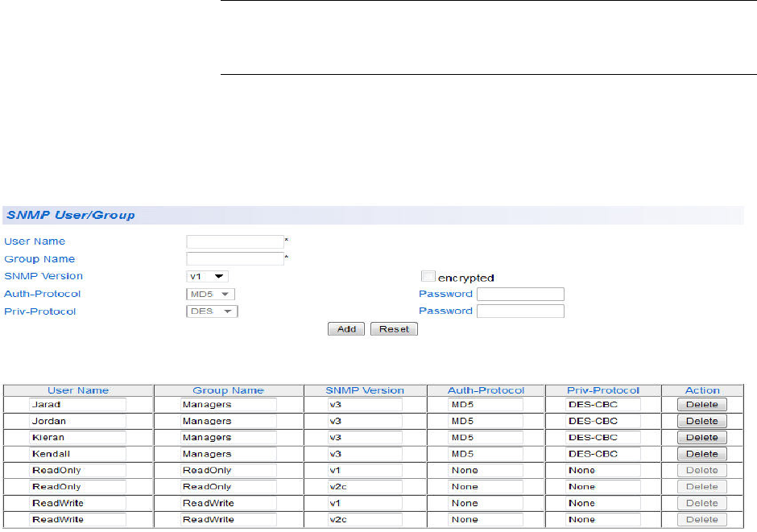Click the User Name column header
The width and height of the screenshot is (757, 532).
click(78, 390)
